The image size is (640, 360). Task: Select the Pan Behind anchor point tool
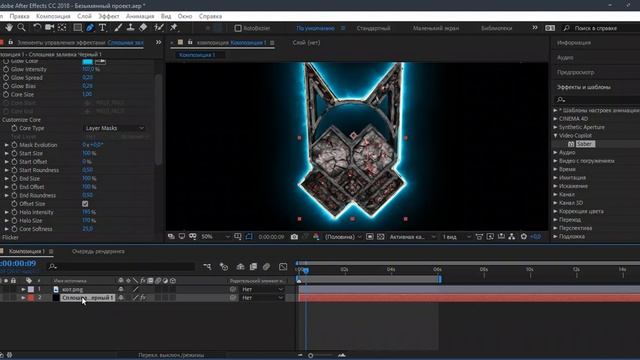point(62,27)
